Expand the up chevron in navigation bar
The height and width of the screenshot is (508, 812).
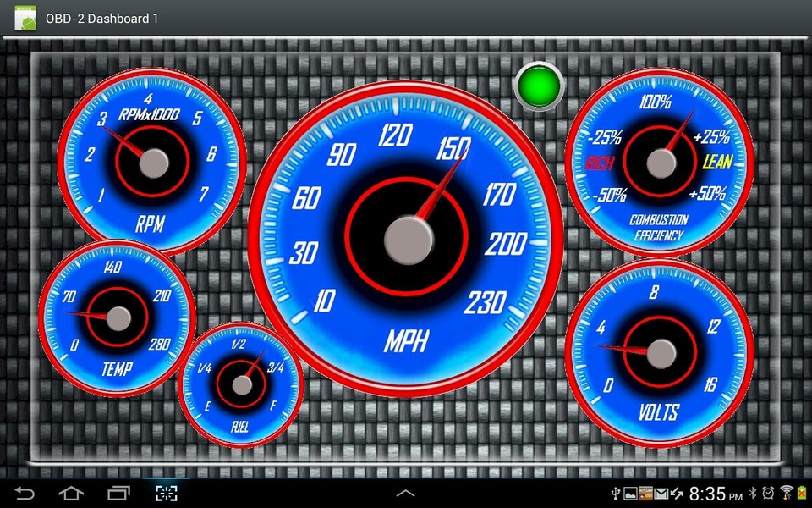405,493
